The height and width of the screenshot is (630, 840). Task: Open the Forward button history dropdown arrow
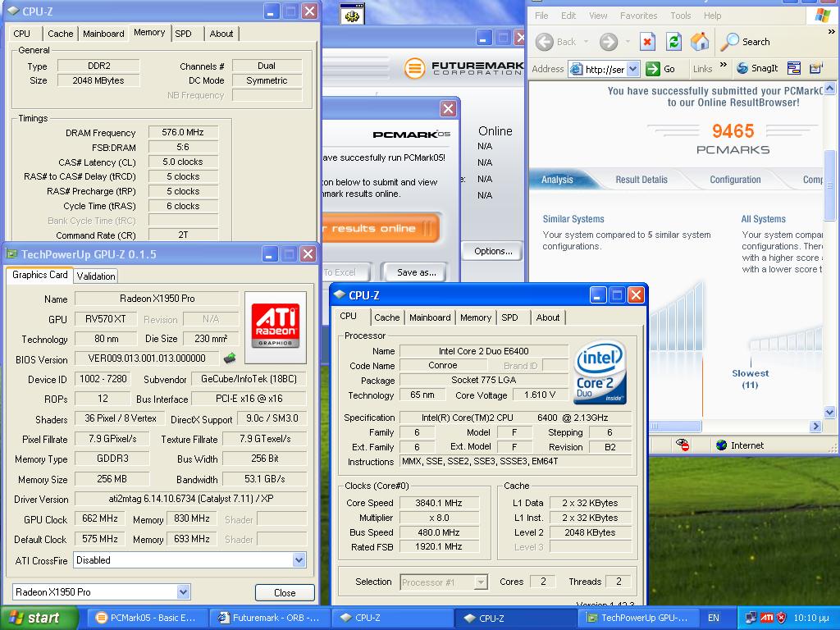(x=628, y=42)
